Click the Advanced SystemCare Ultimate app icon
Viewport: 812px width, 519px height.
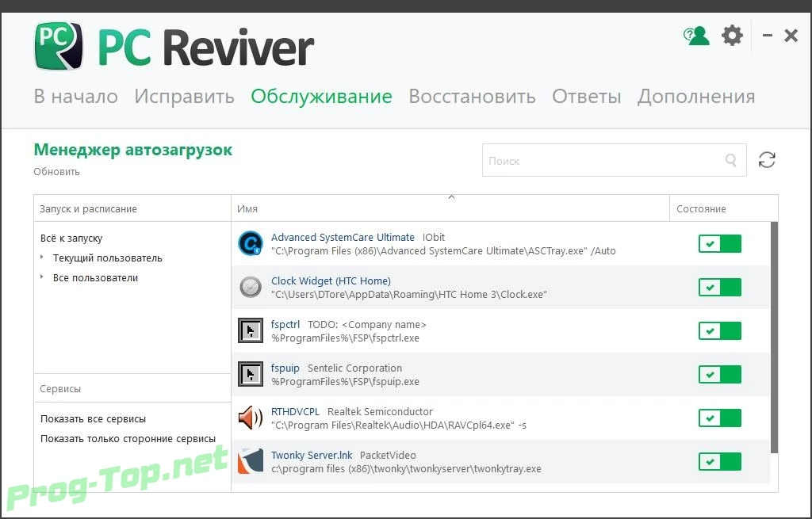pyautogui.click(x=251, y=243)
